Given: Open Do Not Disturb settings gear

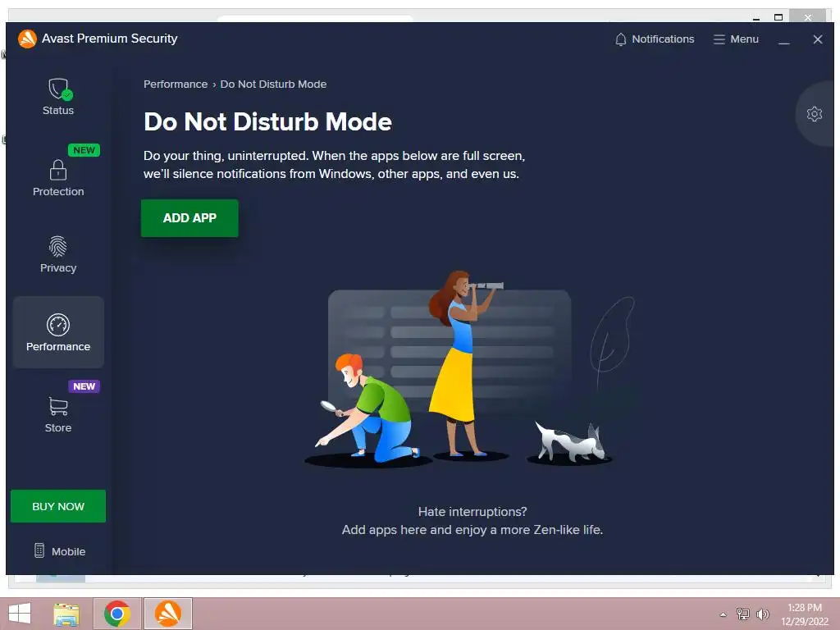Looking at the screenshot, I should click(815, 113).
